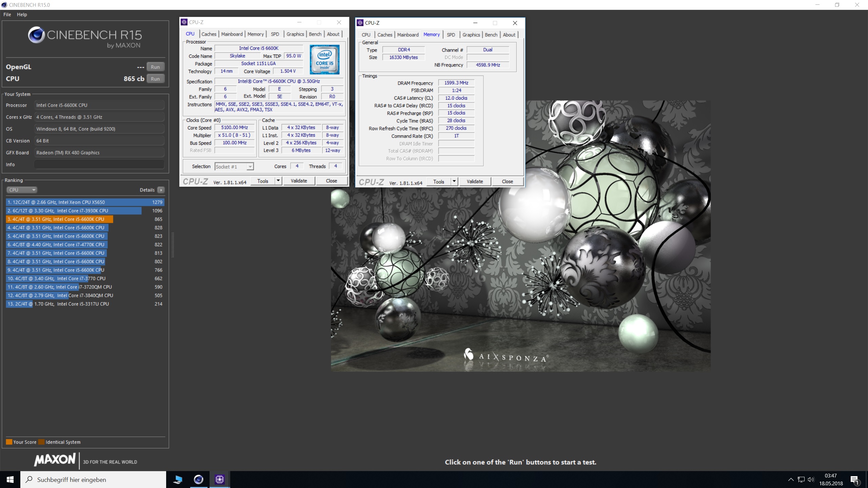Open Bench tab in right CPU-Z
The width and height of the screenshot is (868, 488).
[491, 35]
